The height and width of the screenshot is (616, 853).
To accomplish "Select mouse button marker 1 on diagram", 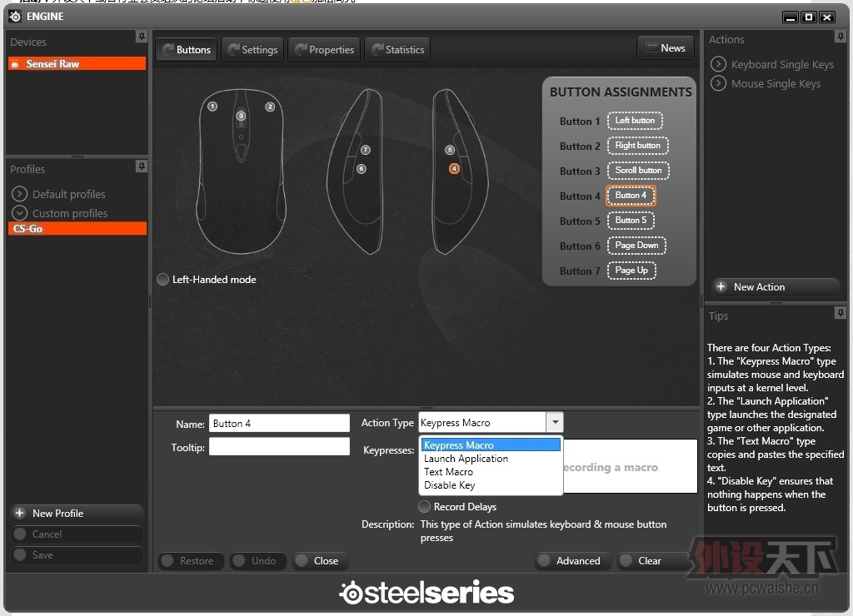I will 212,107.
